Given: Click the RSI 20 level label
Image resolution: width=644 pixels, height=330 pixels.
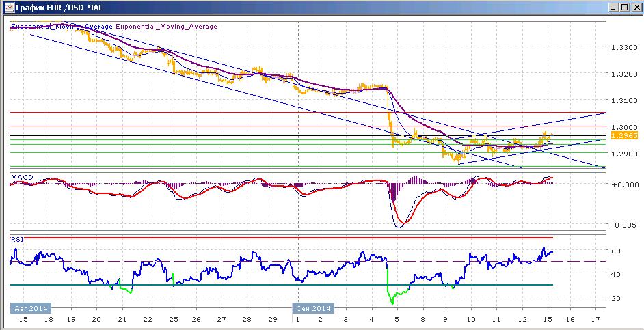Looking at the screenshot, I should pyautogui.click(x=616, y=298).
